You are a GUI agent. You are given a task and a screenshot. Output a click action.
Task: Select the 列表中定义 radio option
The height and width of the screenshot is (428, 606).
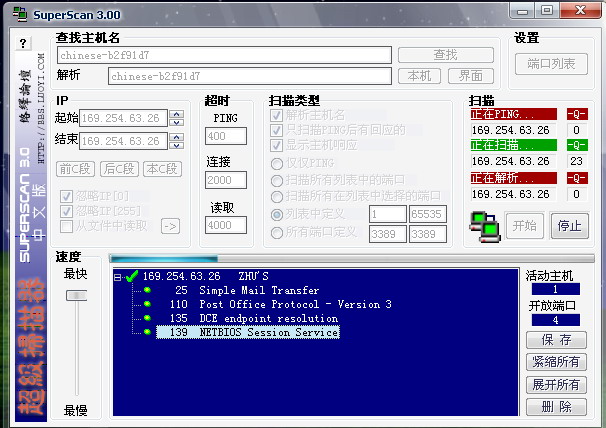(x=277, y=214)
